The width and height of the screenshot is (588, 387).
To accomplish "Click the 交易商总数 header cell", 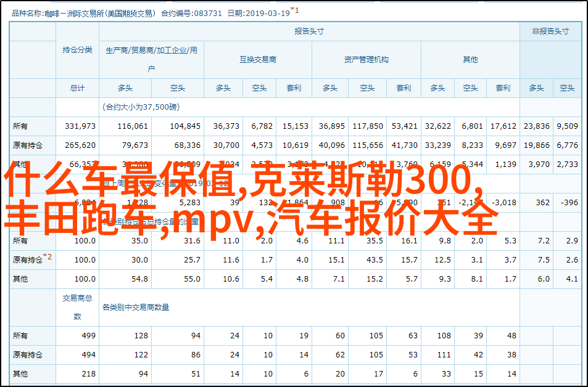I will [77, 308].
